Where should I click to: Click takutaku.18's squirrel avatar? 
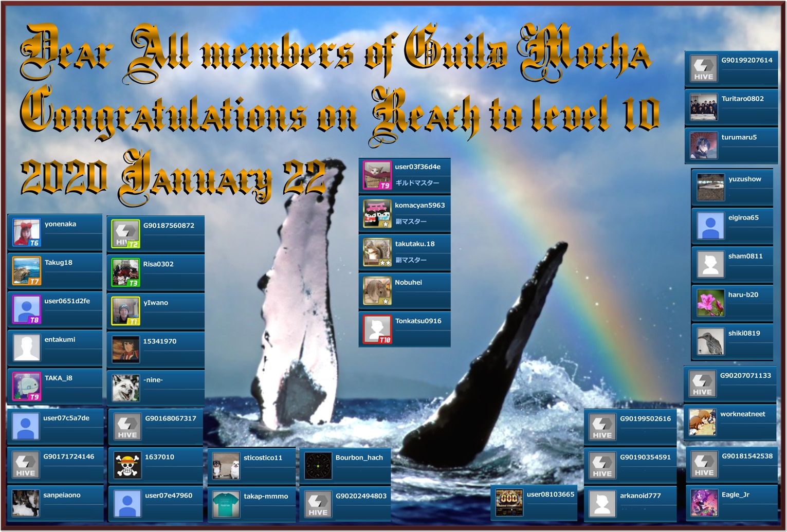377,252
